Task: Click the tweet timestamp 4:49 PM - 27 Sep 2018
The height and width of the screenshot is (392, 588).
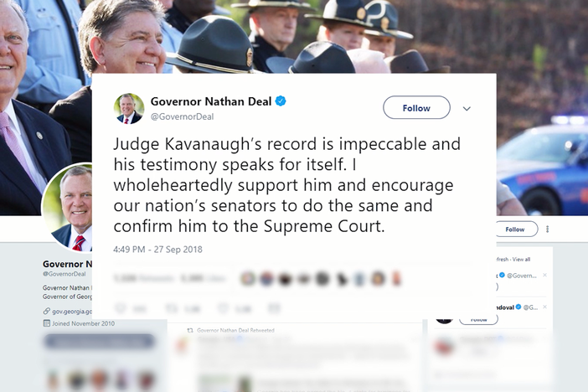Action: tap(157, 250)
